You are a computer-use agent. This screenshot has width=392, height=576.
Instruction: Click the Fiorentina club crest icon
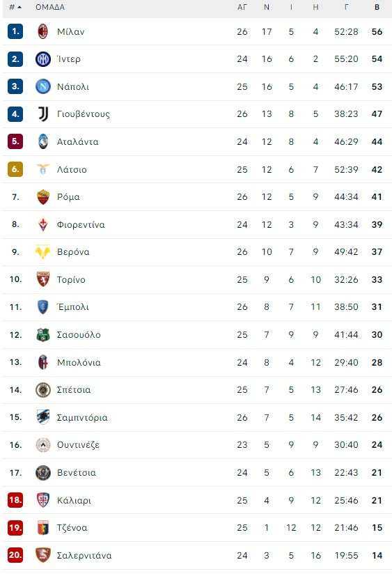coord(43,224)
